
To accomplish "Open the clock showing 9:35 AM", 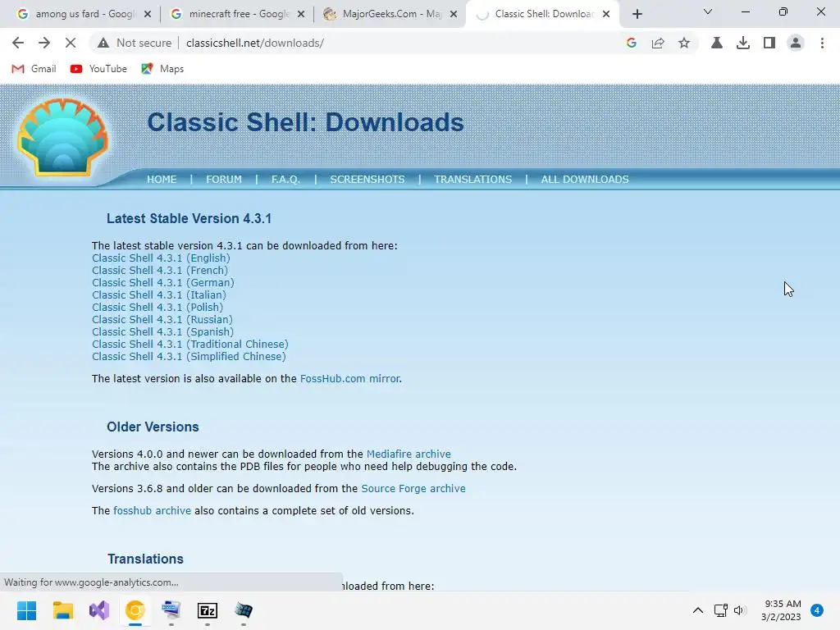I will tap(781, 610).
